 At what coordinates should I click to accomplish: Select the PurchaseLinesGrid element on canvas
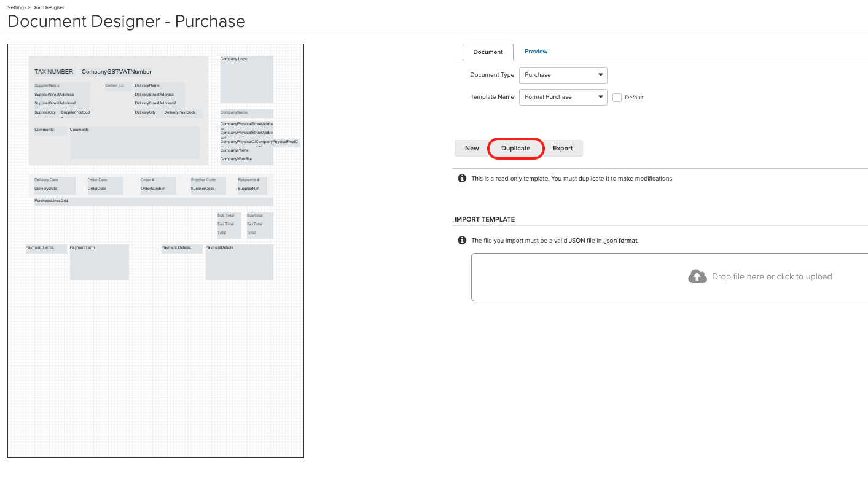[x=154, y=201]
